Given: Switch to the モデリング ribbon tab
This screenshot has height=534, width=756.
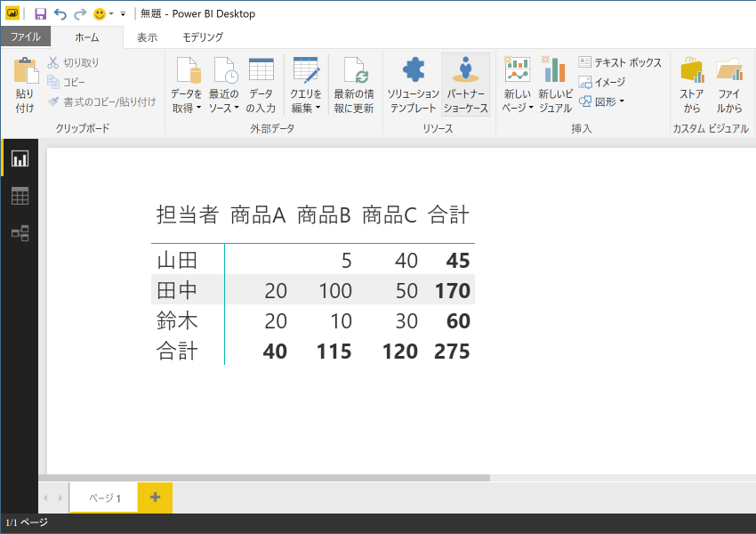Looking at the screenshot, I should tap(203, 37).
